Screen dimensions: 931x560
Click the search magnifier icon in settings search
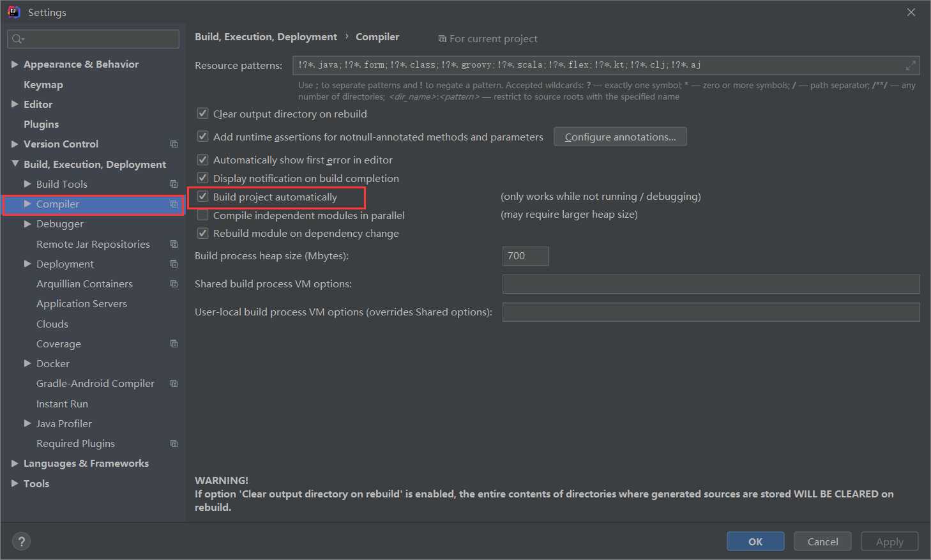point(18,39)
